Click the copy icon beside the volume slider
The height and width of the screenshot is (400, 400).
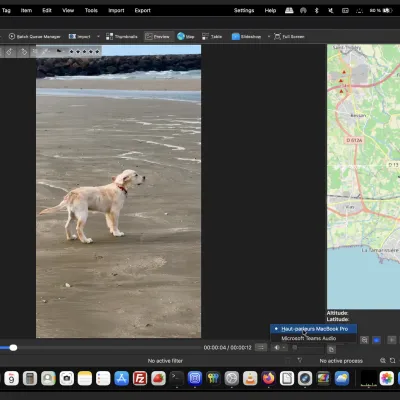(331, 349)
